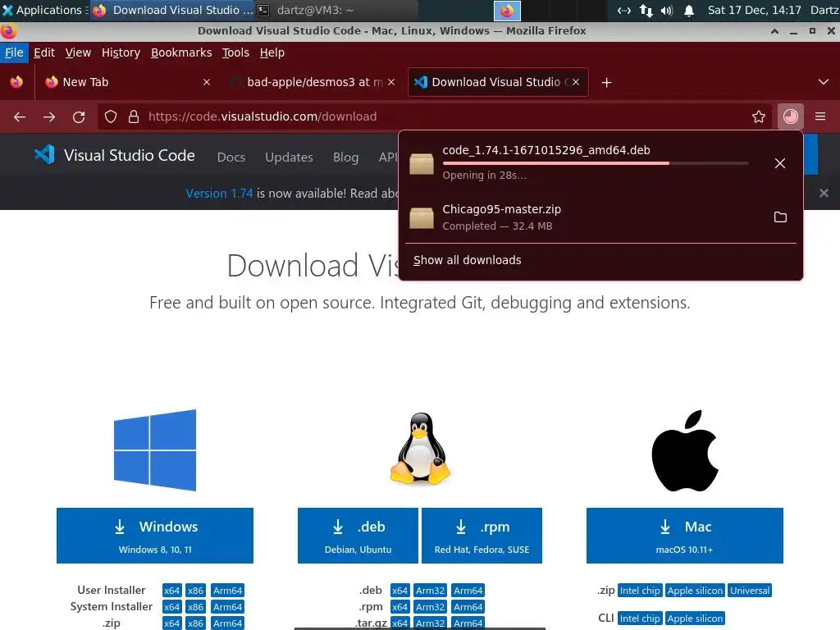Select Mac .zip Apple silicon link

[x=695, y=591]
